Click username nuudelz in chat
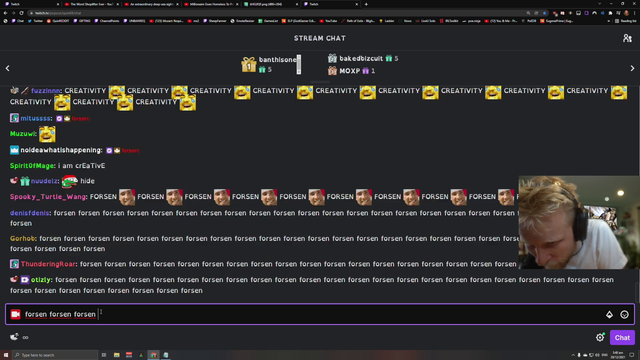 coord(44,181)
